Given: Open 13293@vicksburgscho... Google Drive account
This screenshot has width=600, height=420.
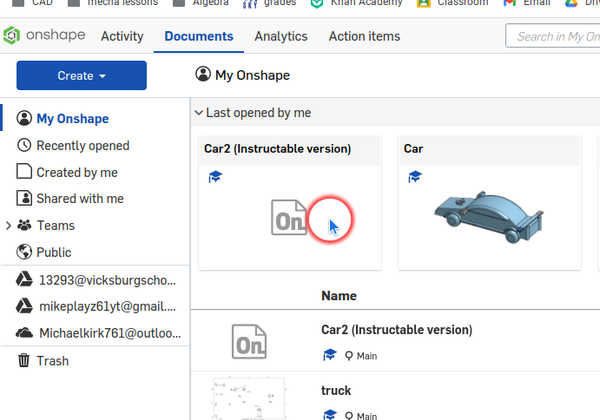Looking at the screenshot, I should point(108,280).
